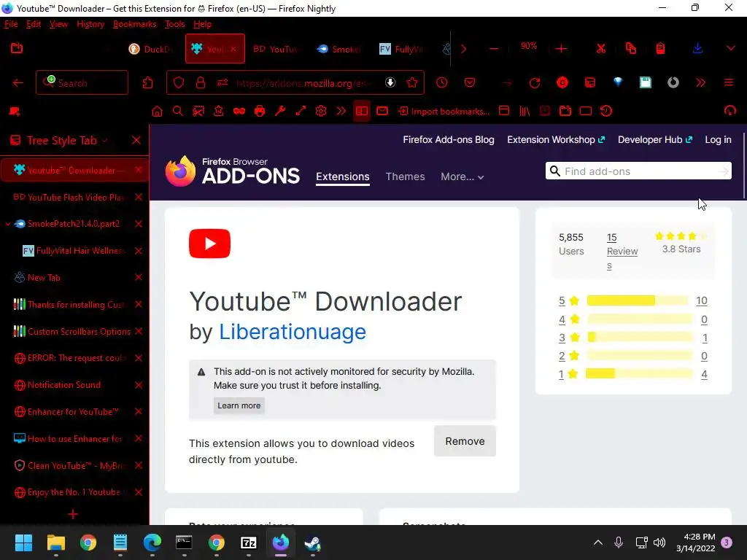Bookmark this page with the star icon
This screenshot has width=747, height=560.
(412, 83)
